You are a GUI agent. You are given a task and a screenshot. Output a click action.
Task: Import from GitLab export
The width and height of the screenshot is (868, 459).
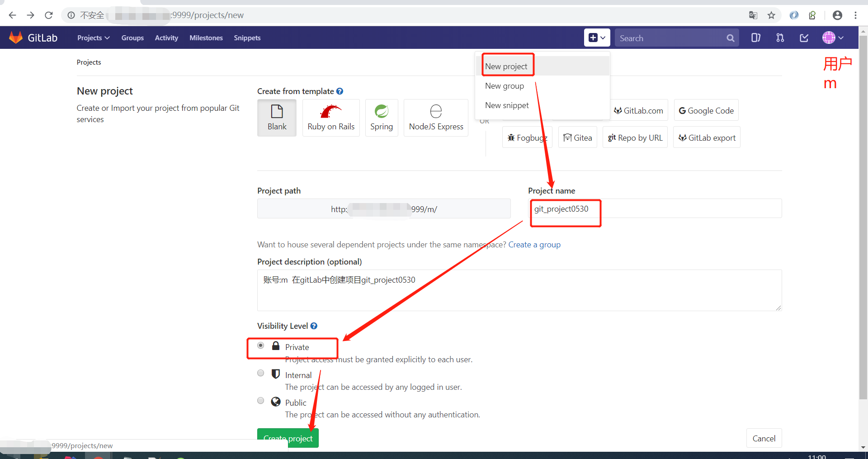click(x=707, y=137)
